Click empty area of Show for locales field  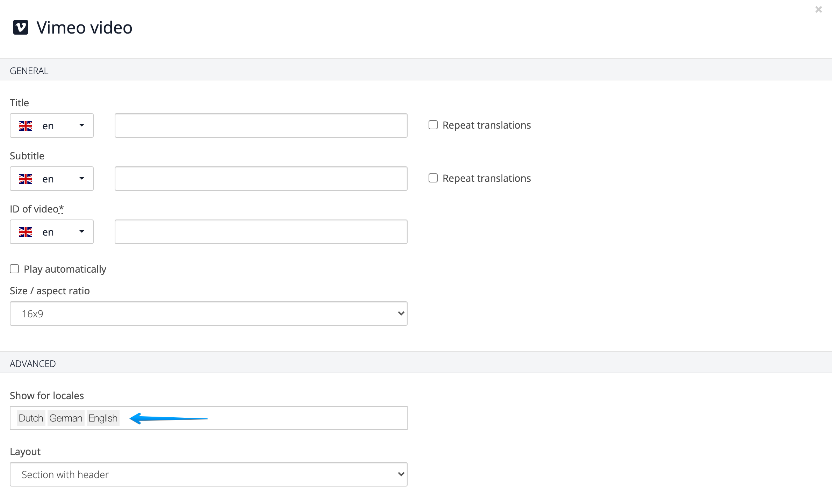click(308, 418)
